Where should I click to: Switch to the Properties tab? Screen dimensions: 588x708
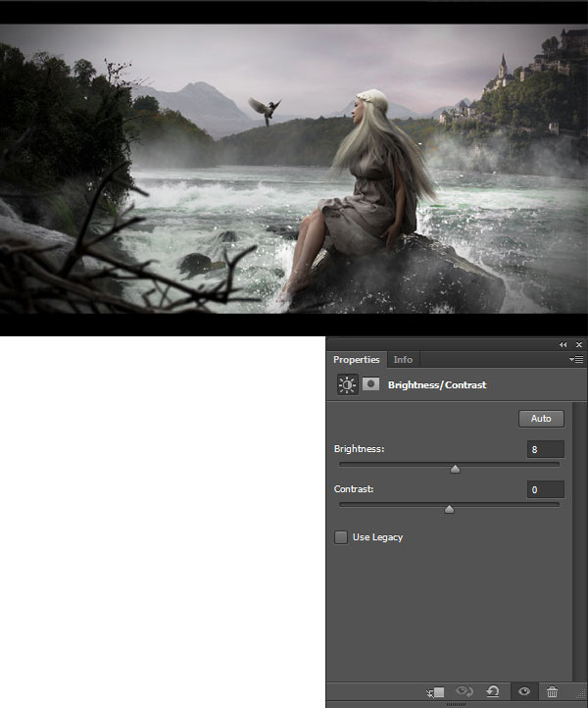[x=356, y=360]
